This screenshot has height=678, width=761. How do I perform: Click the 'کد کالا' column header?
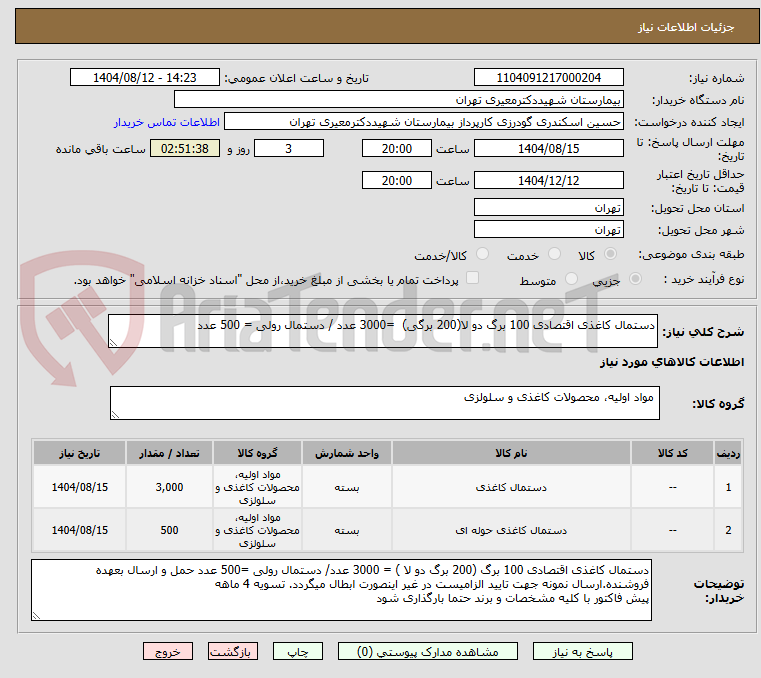coord(672,453)
